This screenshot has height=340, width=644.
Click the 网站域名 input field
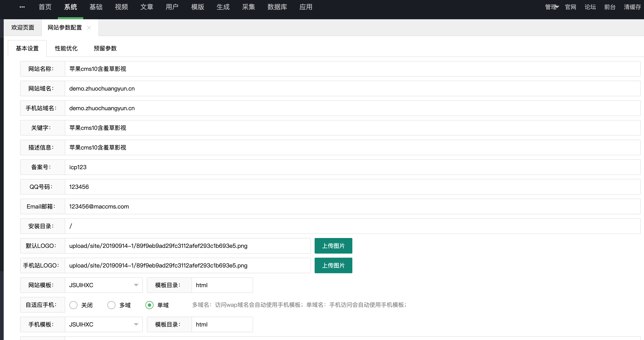353,88
